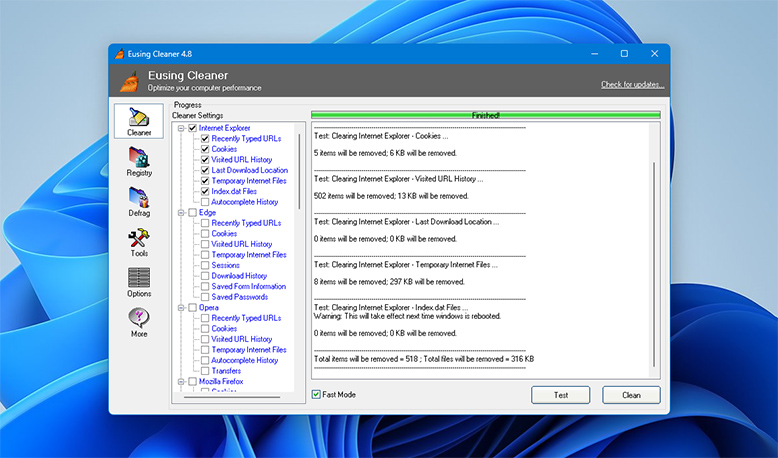Image resolution: width=778 pixels, height=458 pixels.
Task: Click the Eusing Cleaner broom logo in the header
Action: [x=130, y=81]
